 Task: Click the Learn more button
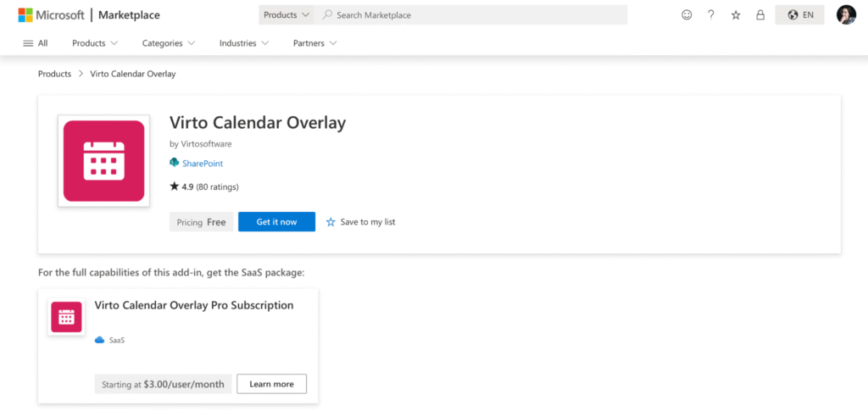pyautogui.click(x=272, y=384)
